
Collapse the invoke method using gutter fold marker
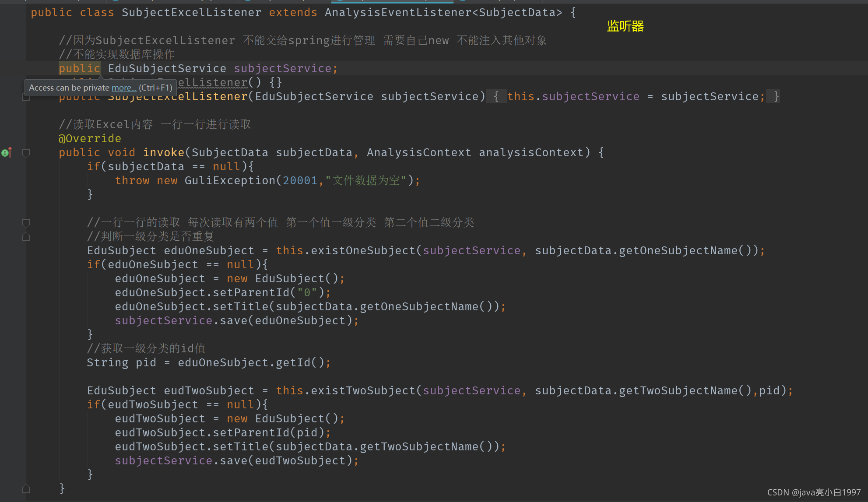click(26, 153)
